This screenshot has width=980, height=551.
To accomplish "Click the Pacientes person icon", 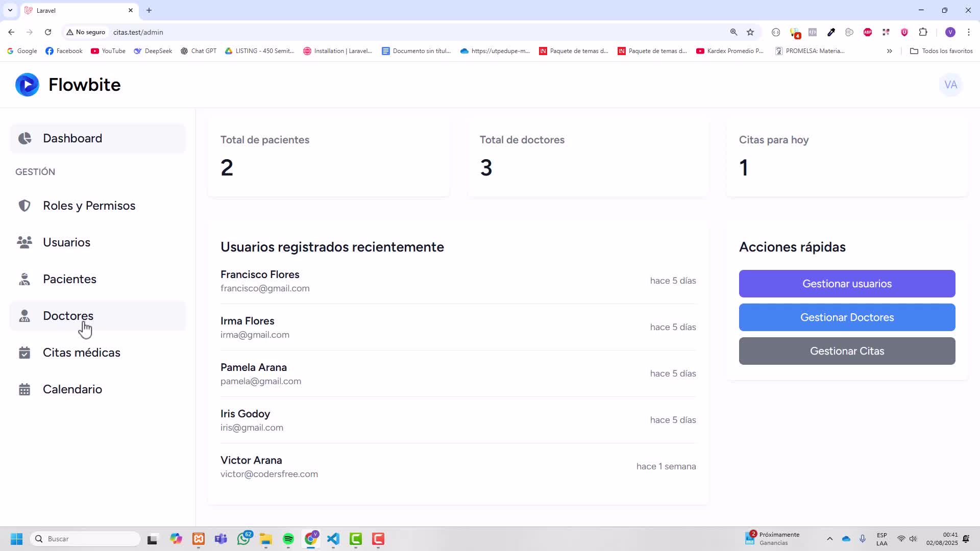I will [x=24, y=279].
